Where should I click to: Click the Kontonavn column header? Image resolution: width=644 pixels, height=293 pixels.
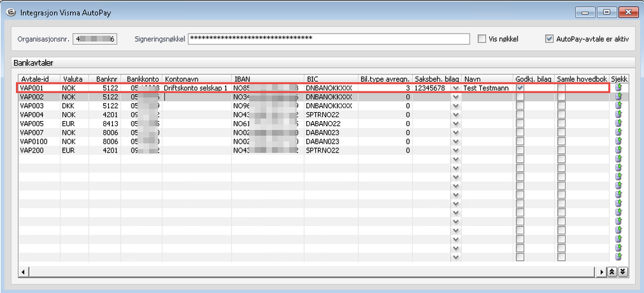(x=197, y=79)
